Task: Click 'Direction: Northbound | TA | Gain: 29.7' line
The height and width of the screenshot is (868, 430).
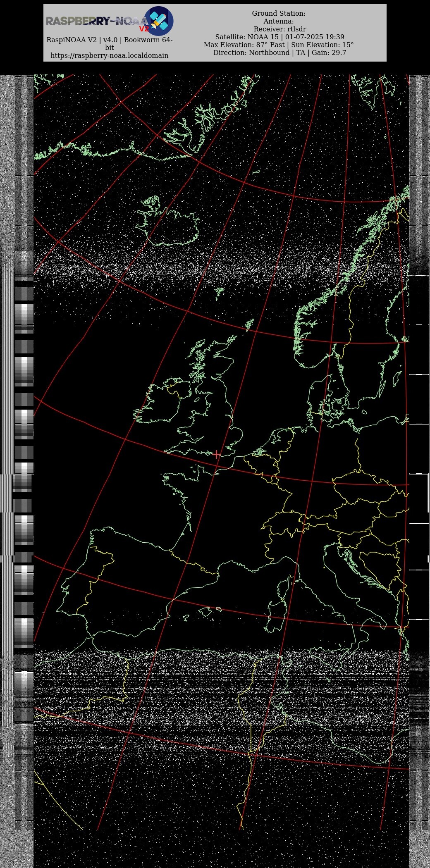Action: 279,52
